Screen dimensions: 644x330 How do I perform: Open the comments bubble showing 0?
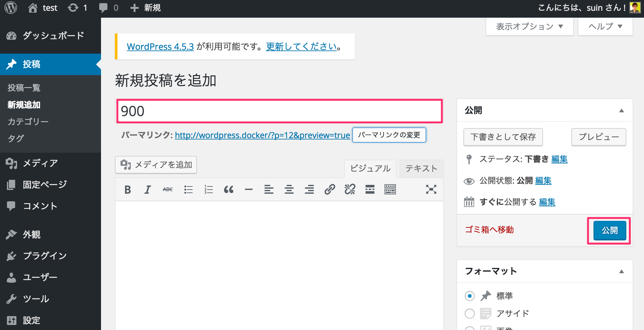(108, 8)
